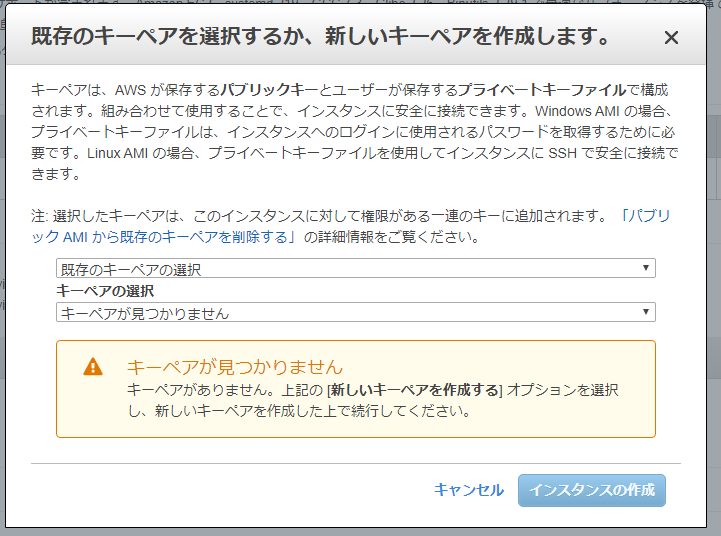Viewport: 721px width, 536px height.
Task: Click the bold text パブリックキー
Action: click(x=269, y=90)
